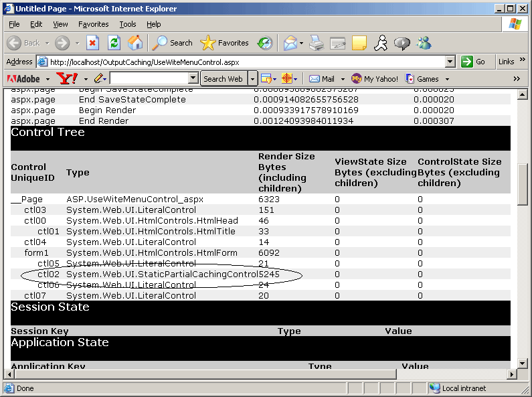The height and width of the screenshot is (397, 532).
Task: Open the Tools menu
Action: pyautogui.click(x=127, y=24)
